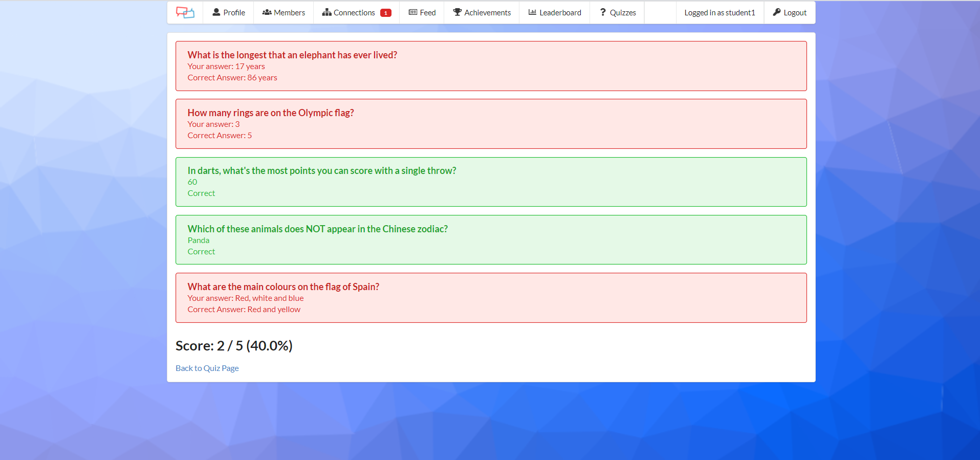The image size is (980, 460).
Task: Select the flag of Spain question
Action: coord(284,287)
